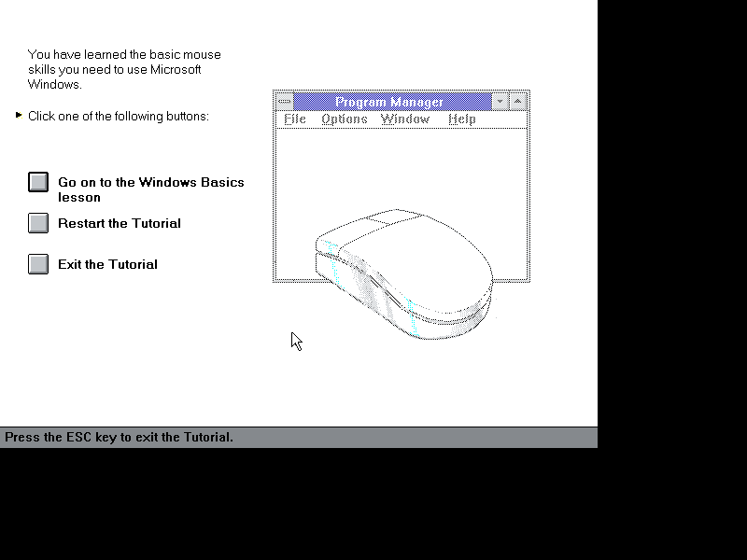Open the Window menu in Program Manager
Viewport: 747px width, 560px height.
click(404, 119)
